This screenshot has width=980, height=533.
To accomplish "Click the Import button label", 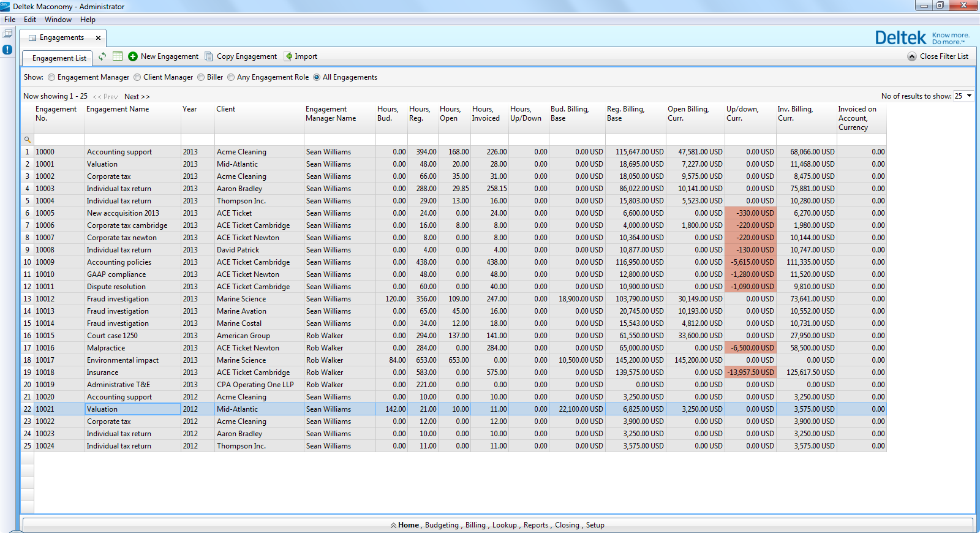I will click(x=306, y=56).
